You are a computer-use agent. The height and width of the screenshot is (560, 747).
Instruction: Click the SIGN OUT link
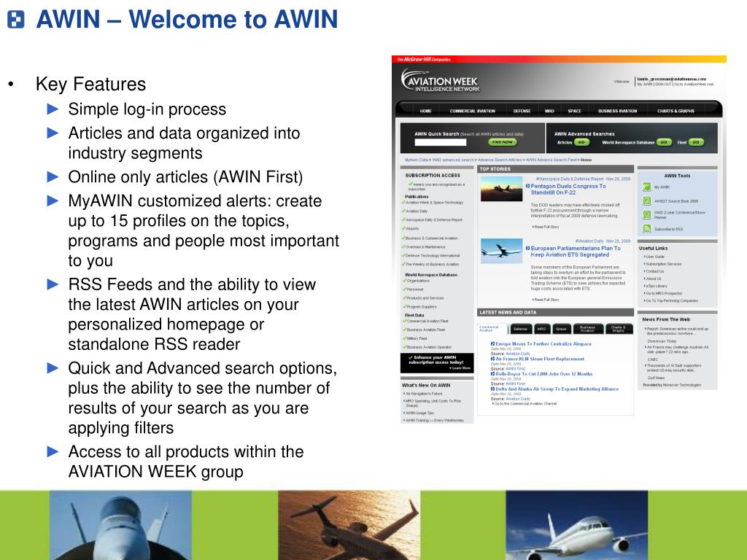[x=663, y=84]
